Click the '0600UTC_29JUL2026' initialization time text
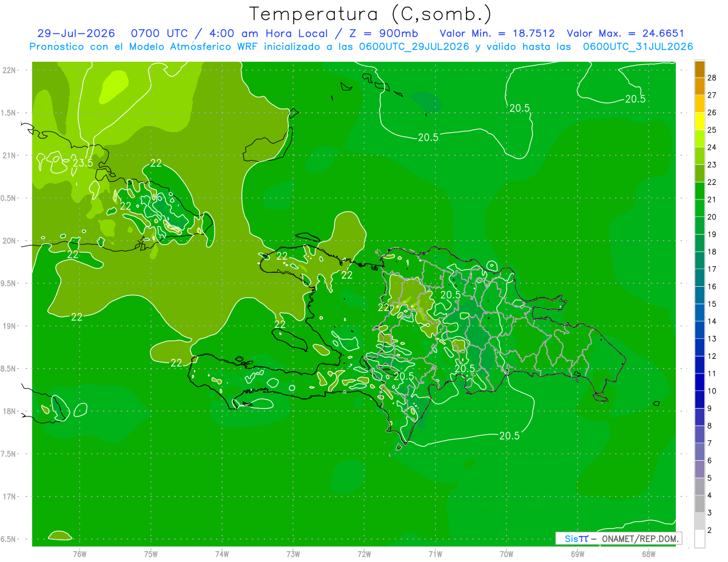728x562 pixels. pos(414,47)
